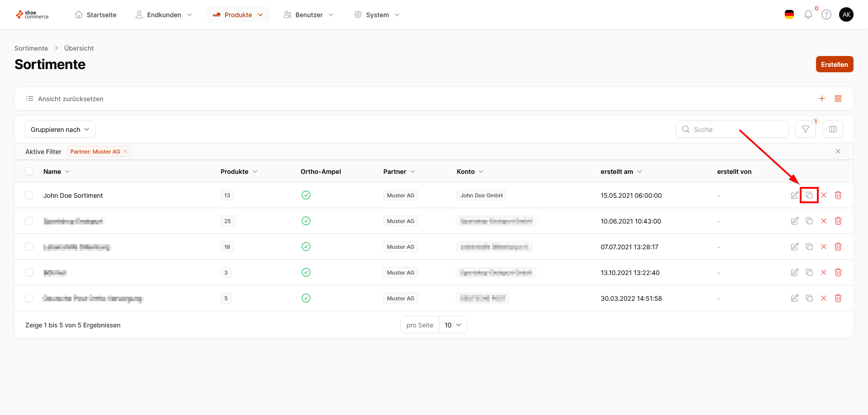Open the column layout settings icon
This screenshot has height=415, width=868.
[832, 130]
